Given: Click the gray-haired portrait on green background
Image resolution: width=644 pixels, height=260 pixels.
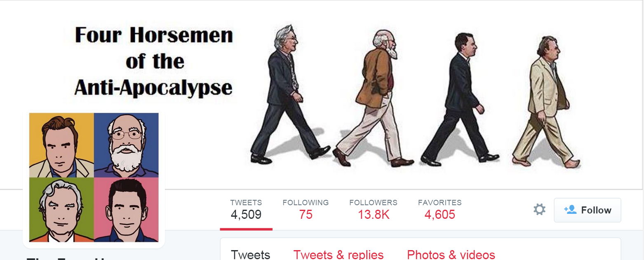Looking at the screenshot, I should point(61,209).
